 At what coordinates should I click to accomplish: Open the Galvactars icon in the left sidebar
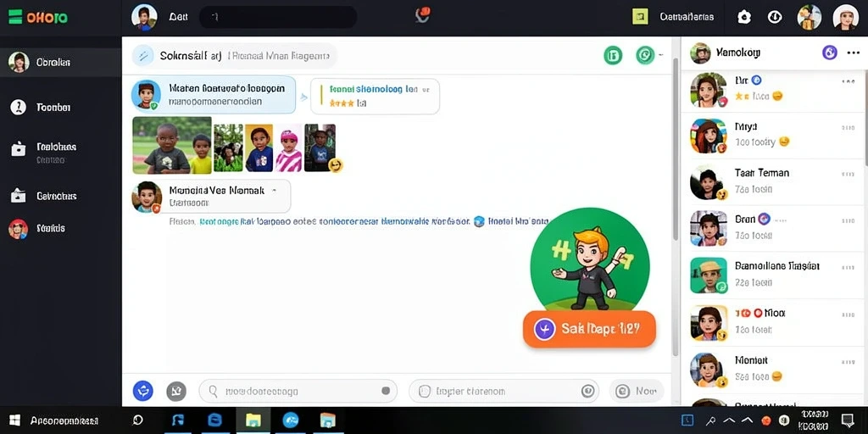tap(19, 196)
